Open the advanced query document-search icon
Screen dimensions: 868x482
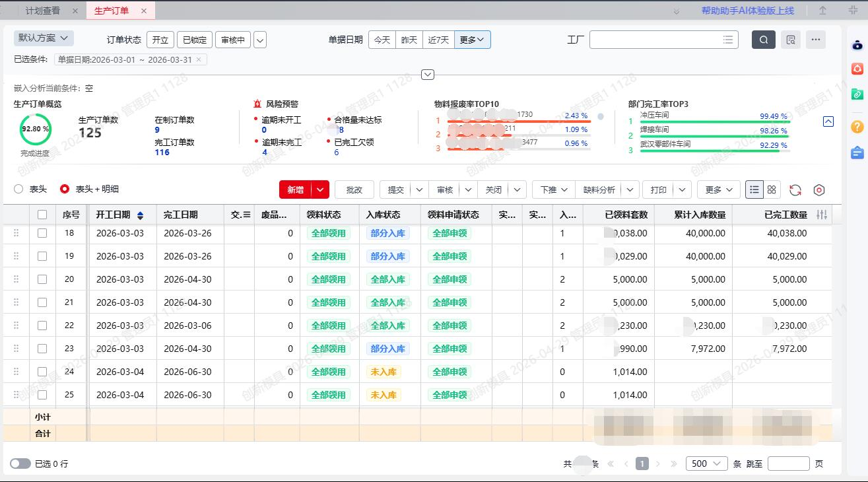[x=790, y=40]
